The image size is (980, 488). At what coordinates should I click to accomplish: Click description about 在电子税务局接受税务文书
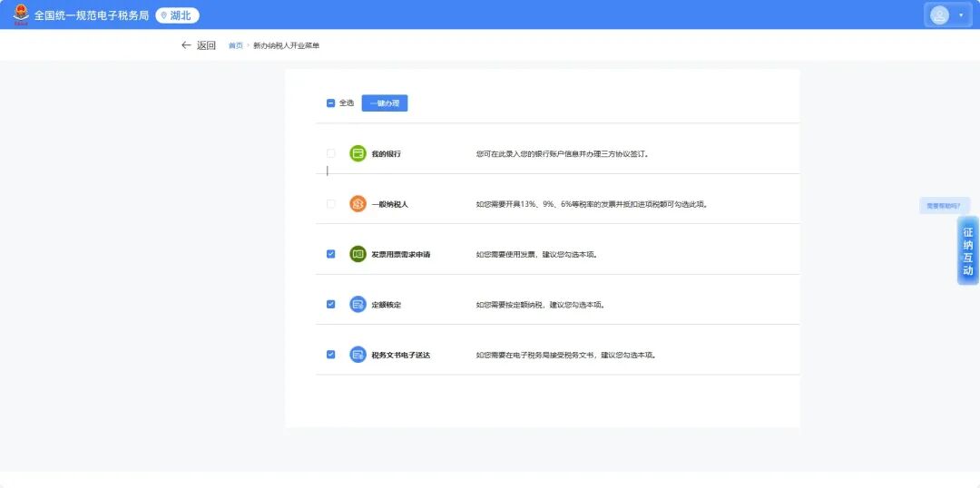(567, 356)
